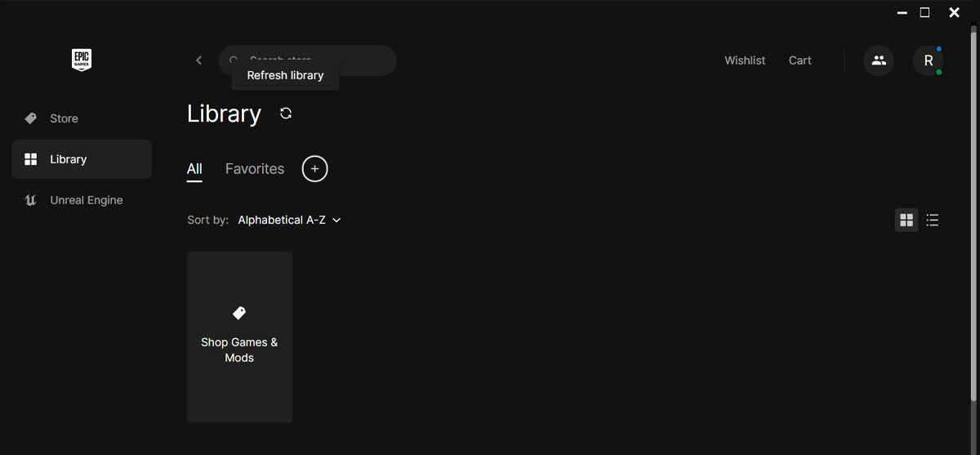Switch to list view layout
The image size is (980, 455).
[x=933, y=220]
